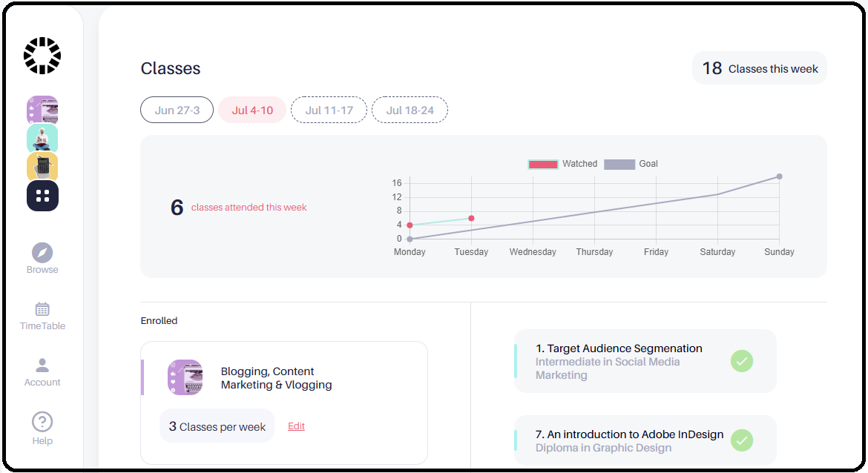
Task: Click the Tuesday watched data point
Action: pos(471,219)
